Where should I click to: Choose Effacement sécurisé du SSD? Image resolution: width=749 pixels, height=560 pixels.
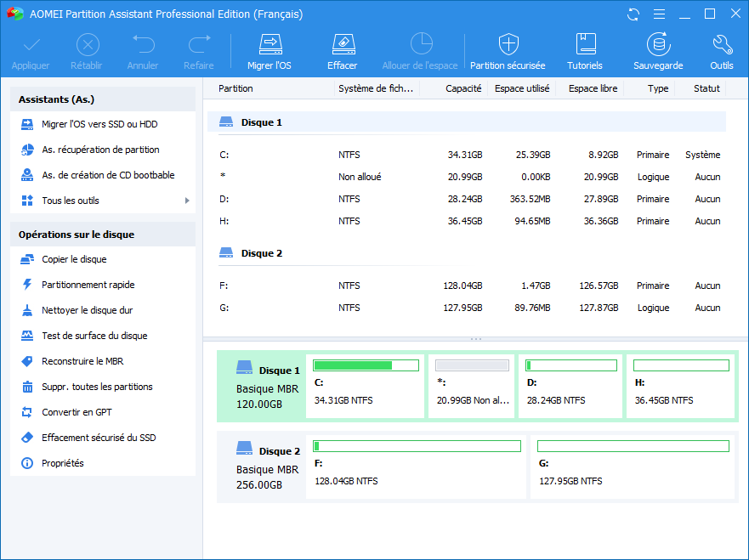[x=98, y=438]
